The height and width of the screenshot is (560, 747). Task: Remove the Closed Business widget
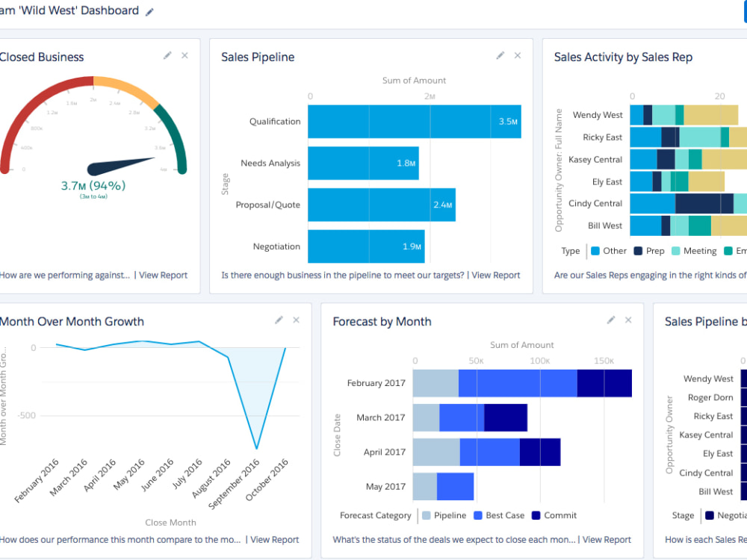(185, 55)
